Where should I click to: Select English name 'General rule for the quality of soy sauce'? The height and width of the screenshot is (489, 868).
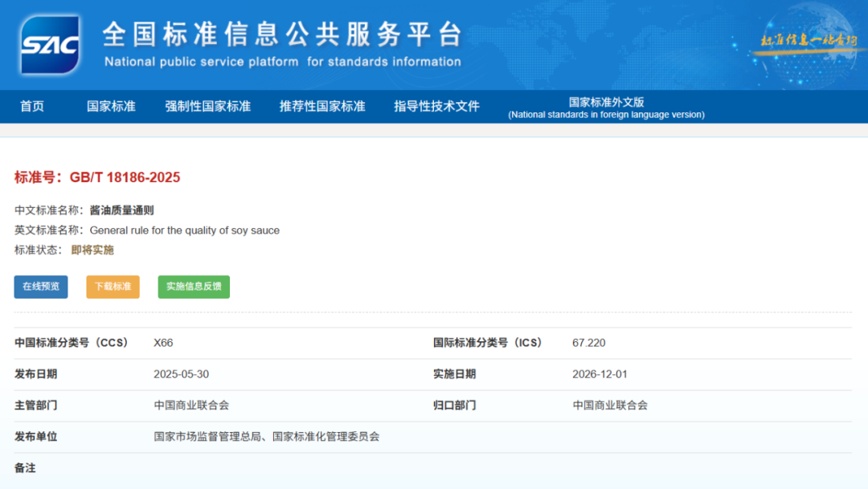click(x=184, y=230)
